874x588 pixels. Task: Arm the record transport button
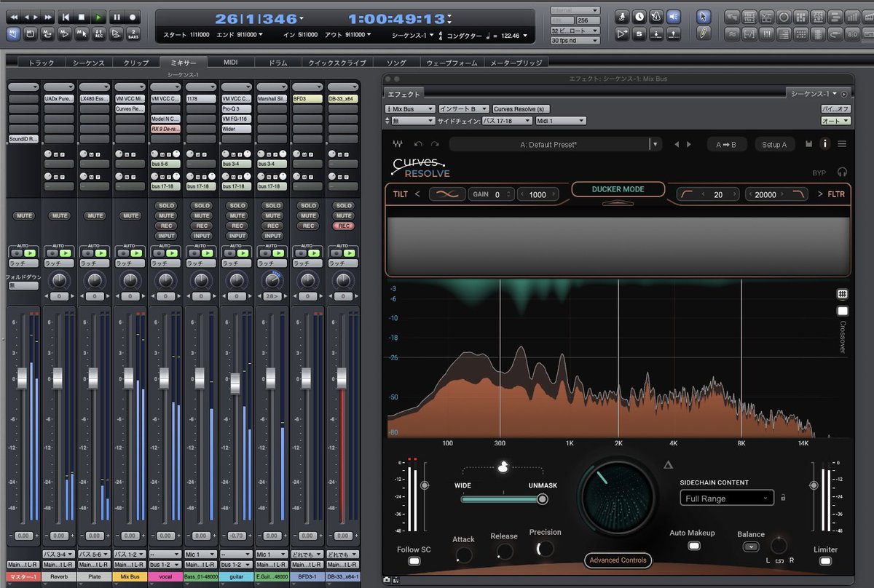click(133, 17)
